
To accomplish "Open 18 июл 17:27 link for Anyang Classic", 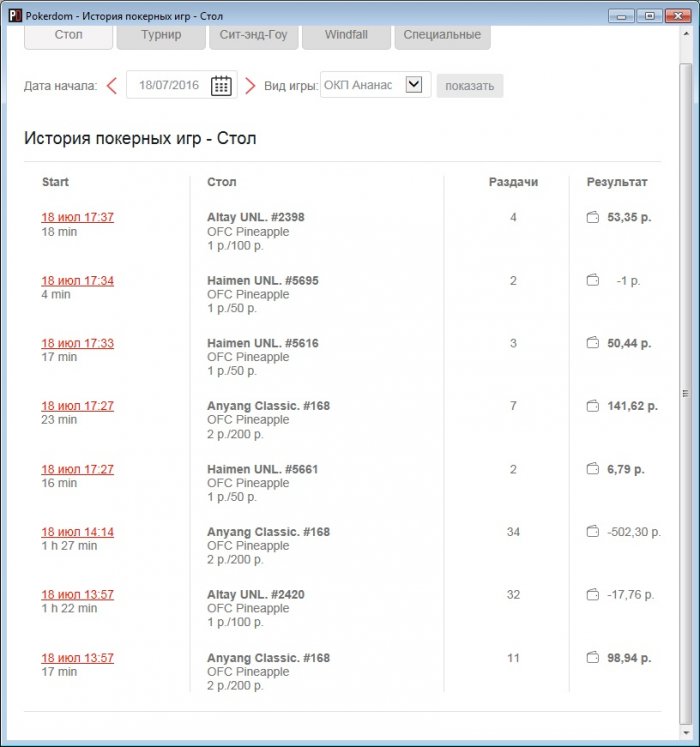I will [78, 406].
